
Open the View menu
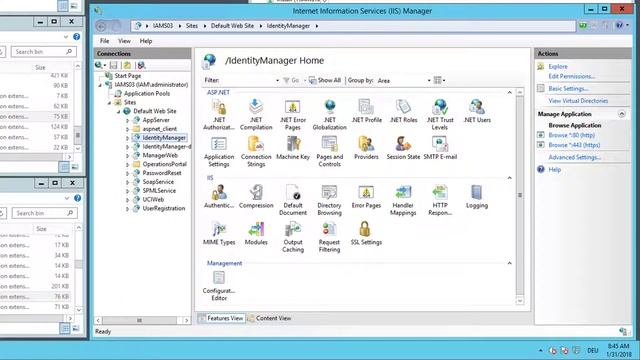(x=124, y=41)
